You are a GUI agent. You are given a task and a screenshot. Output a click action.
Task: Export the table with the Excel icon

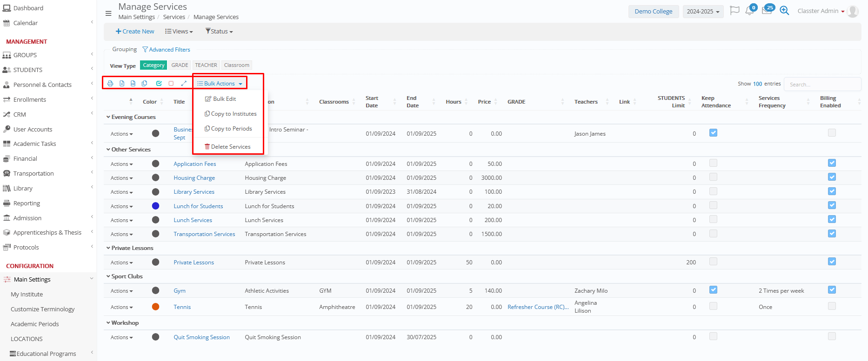tap(122, 84)
